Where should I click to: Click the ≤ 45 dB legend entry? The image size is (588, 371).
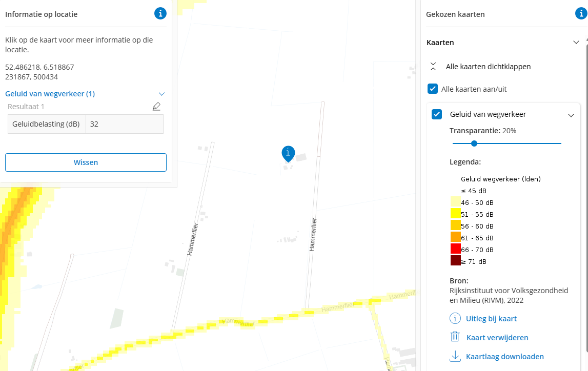474,191
